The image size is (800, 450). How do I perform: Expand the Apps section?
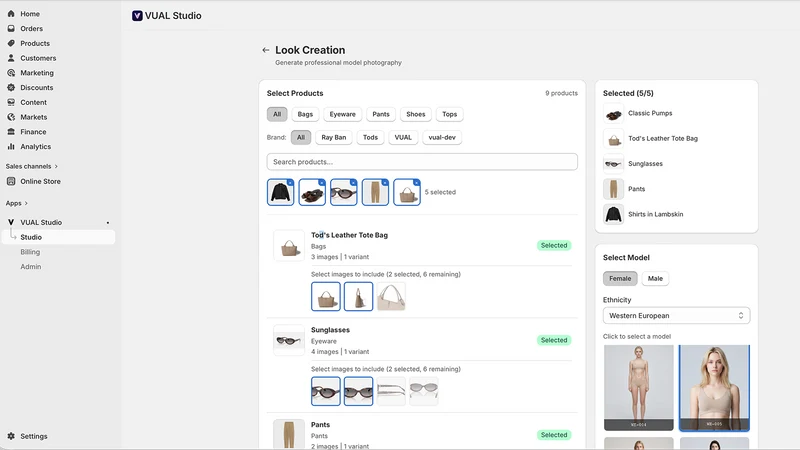click(17, 203)
